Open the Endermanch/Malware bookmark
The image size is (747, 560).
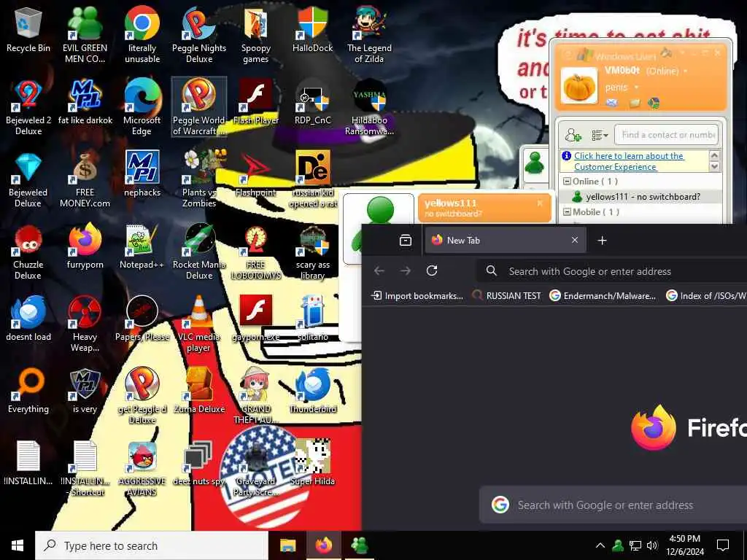tap(602, 296)
